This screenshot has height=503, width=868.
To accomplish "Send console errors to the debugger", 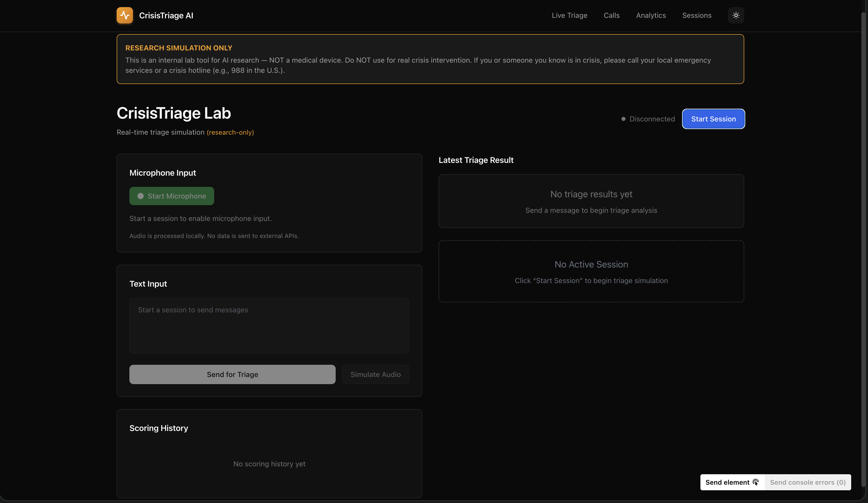I will 808,482.
